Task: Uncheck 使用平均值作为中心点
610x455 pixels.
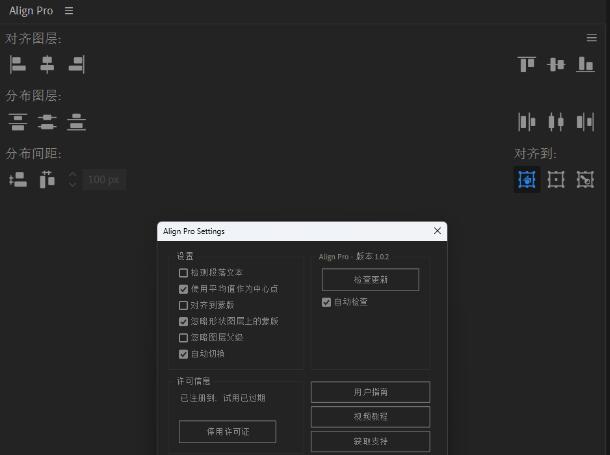Action: click(x=183, y=289)
